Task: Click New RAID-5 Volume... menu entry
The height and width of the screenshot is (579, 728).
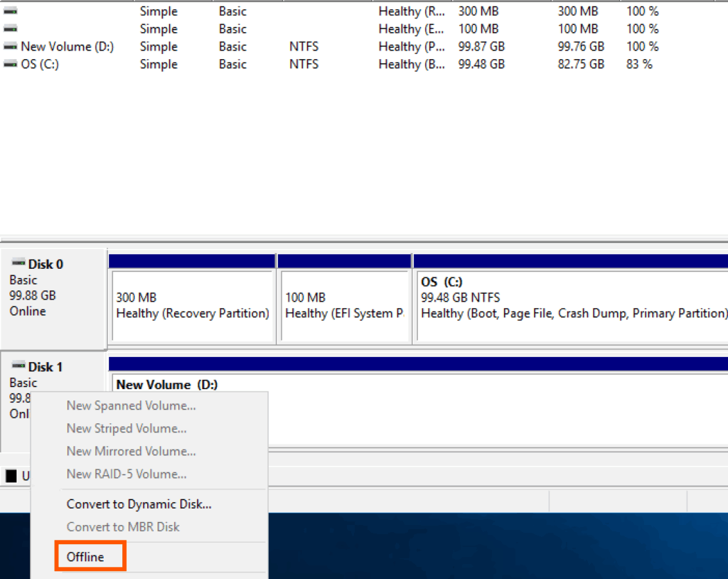Action: click(x=127, y=474)
